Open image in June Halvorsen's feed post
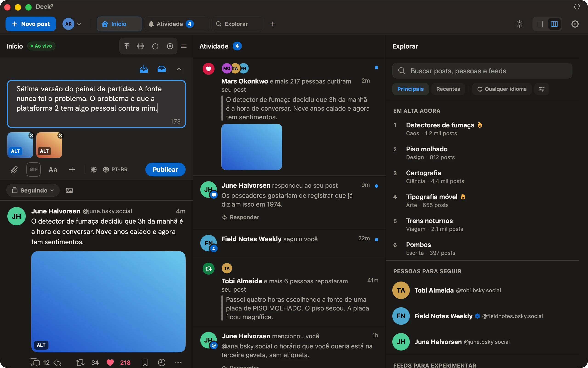Screen dimensions: 588x368 (108, 302)
